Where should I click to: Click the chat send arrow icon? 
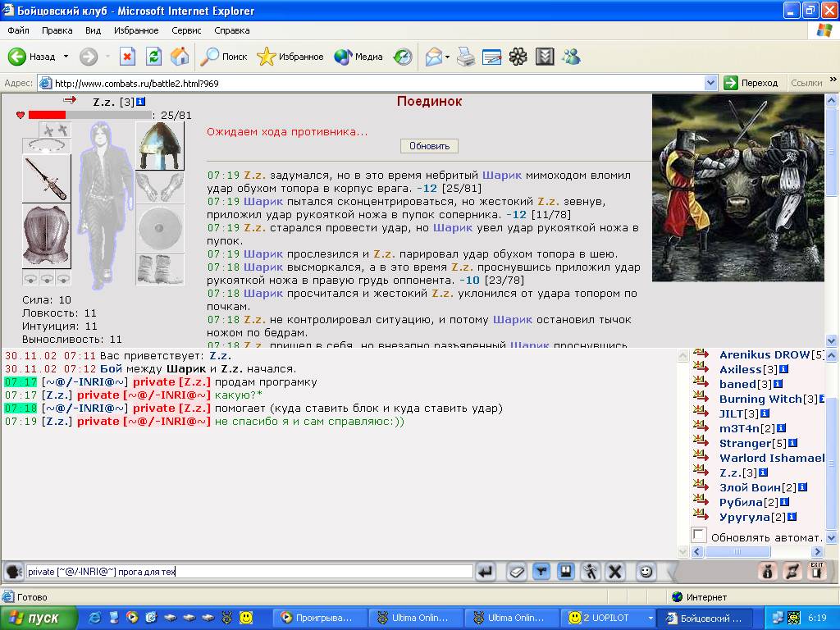[486, 572]
